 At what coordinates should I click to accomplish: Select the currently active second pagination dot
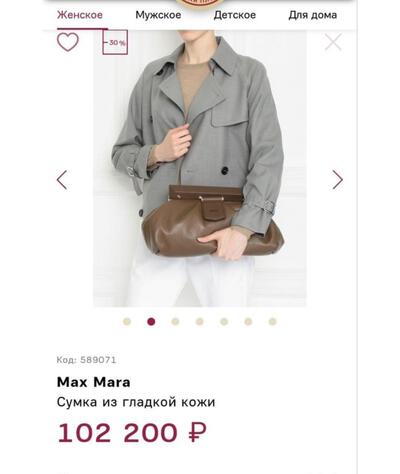point(151,322)
